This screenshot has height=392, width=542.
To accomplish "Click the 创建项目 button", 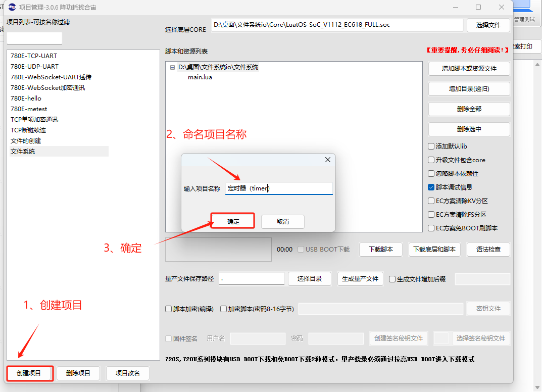I will (29, 373).
